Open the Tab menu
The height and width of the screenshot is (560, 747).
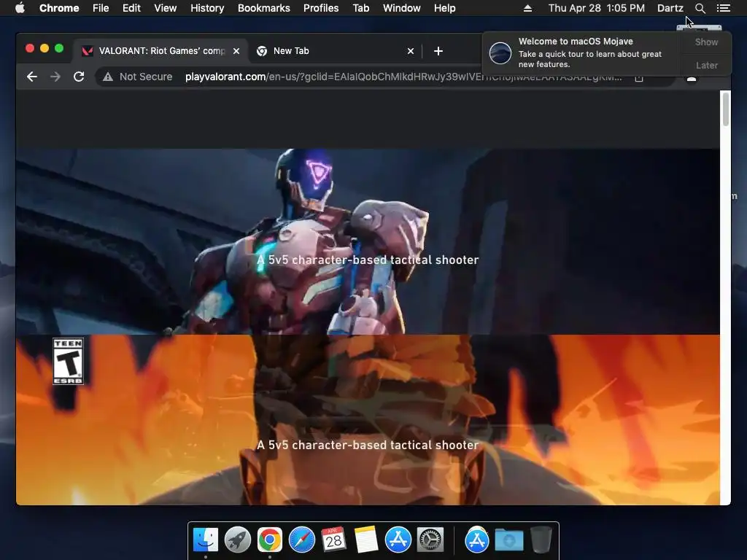361,8
